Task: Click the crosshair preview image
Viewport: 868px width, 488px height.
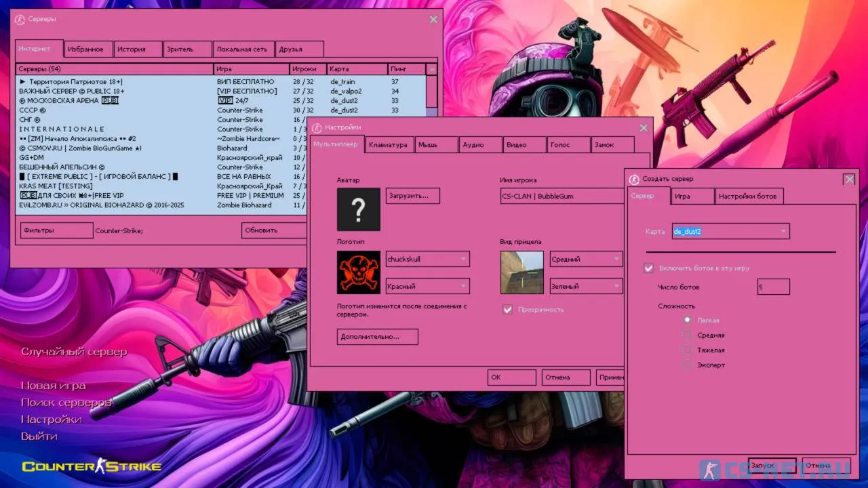Action: click(522, 272)
